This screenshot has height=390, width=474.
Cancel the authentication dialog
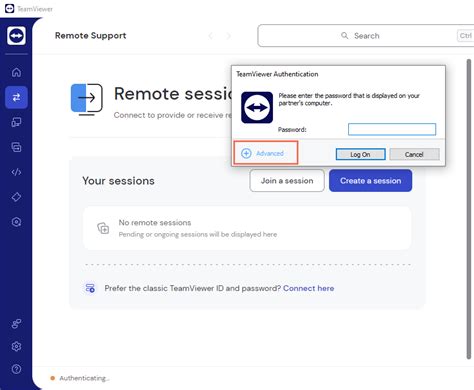pos(414,154)
